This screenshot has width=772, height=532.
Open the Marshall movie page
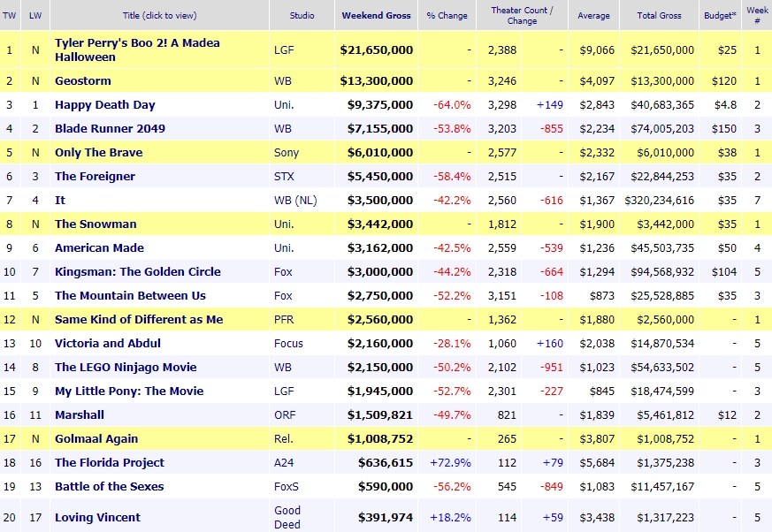(80, 414)
